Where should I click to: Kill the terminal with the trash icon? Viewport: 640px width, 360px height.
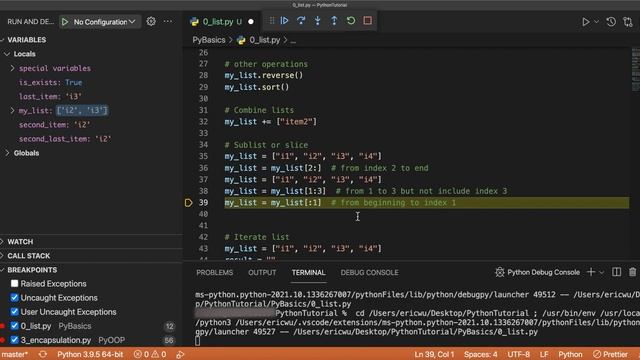click(632, 272)
